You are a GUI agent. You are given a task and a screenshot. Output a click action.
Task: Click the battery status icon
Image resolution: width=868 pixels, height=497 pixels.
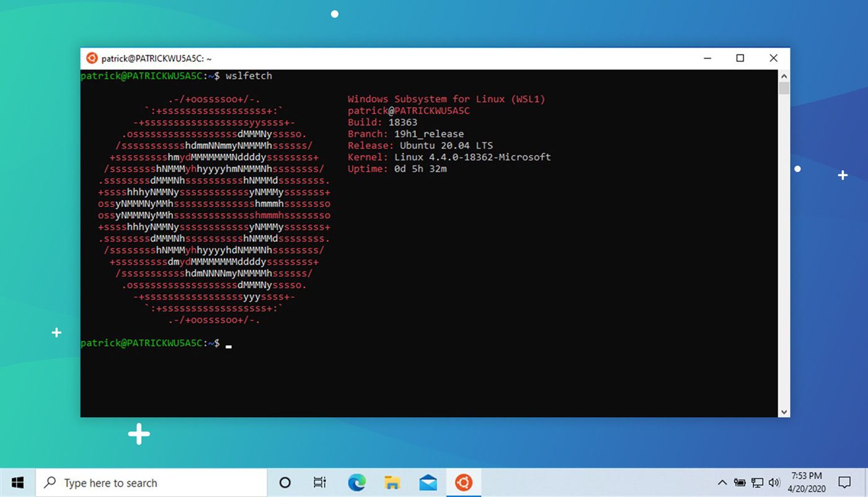point(738,482)
